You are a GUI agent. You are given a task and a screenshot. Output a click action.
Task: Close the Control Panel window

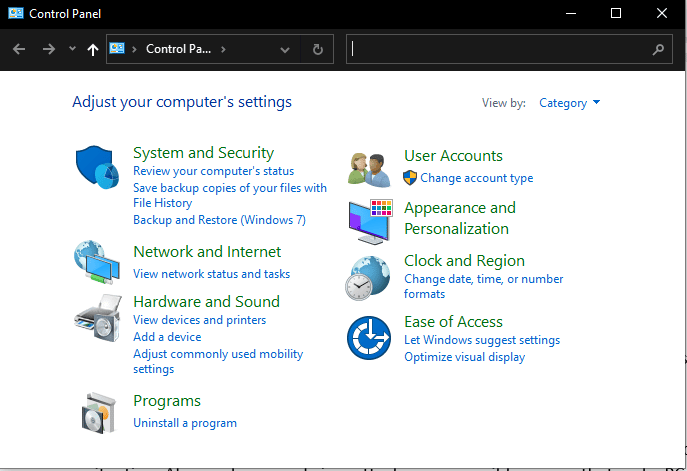point(662,14)
